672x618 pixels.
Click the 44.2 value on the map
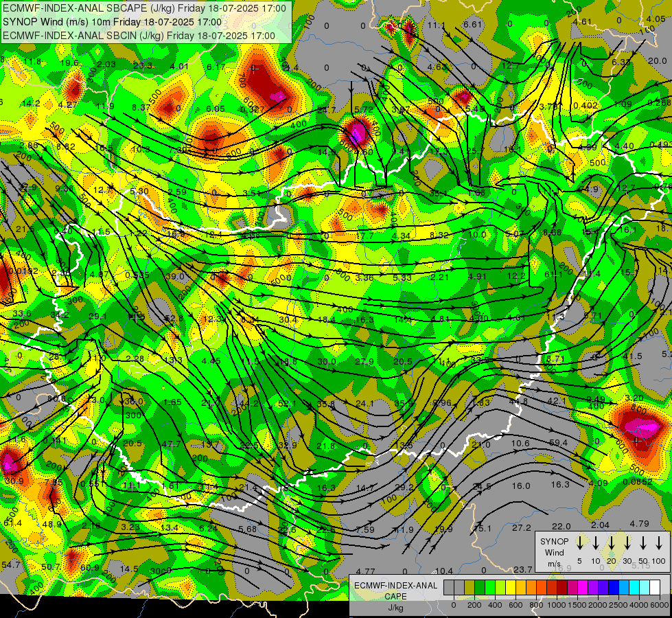point(249,404)
